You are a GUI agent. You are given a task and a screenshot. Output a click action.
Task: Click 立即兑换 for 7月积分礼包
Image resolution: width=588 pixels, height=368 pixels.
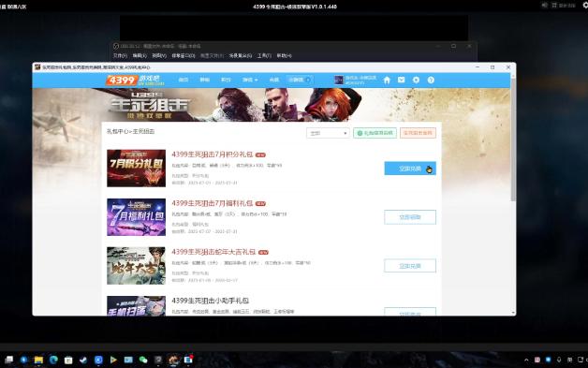410,169
